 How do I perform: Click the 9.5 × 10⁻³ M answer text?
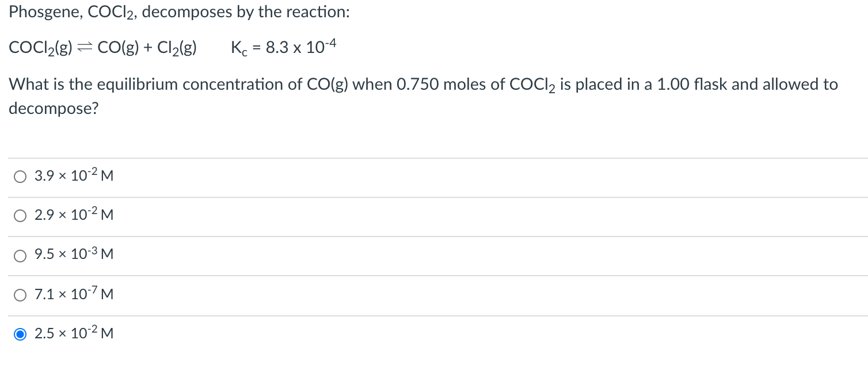tap(74, 255)
